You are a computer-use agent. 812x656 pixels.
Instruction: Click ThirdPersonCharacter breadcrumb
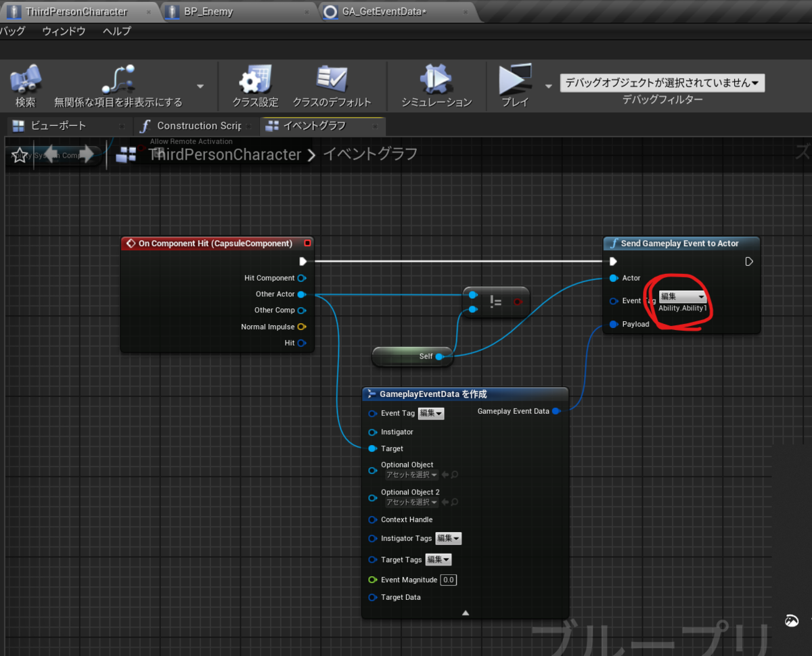pyautogui.click(x=225, y=155)
